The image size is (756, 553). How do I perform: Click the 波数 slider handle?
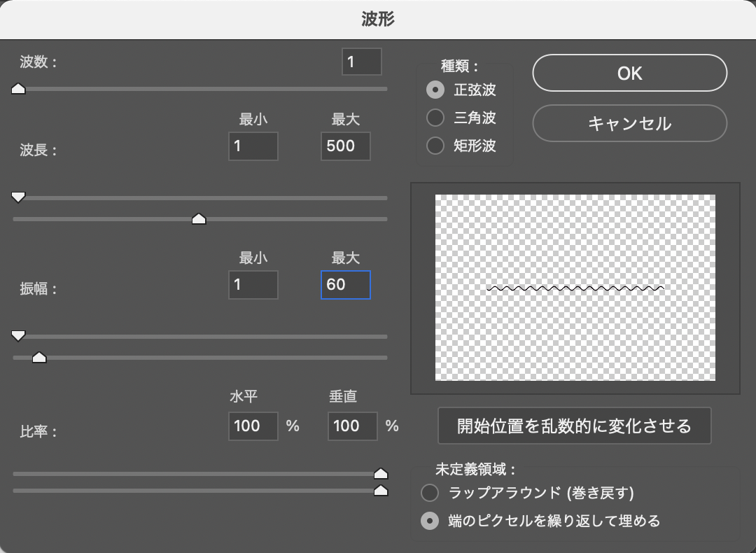tap(18, 89)
